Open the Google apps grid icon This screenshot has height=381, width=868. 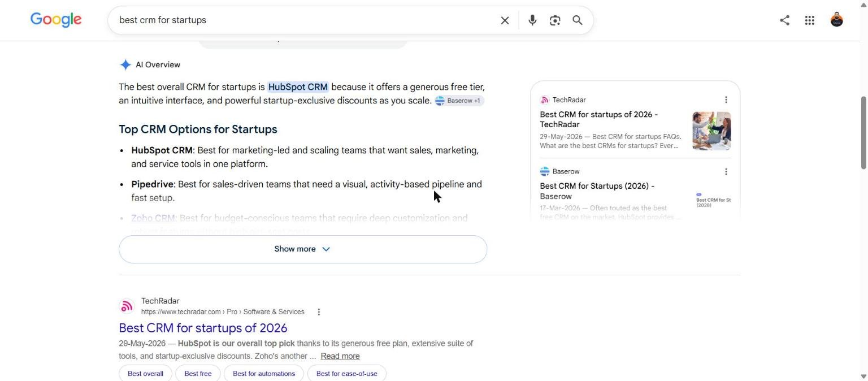pyautogui.click(x=810, y=20)
